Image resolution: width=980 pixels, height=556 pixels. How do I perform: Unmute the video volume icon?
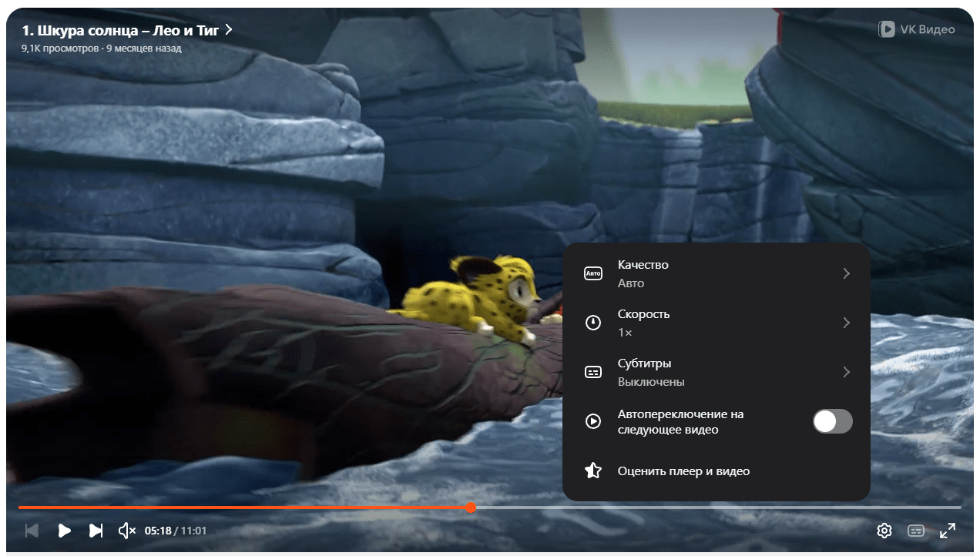coord(126,531)
